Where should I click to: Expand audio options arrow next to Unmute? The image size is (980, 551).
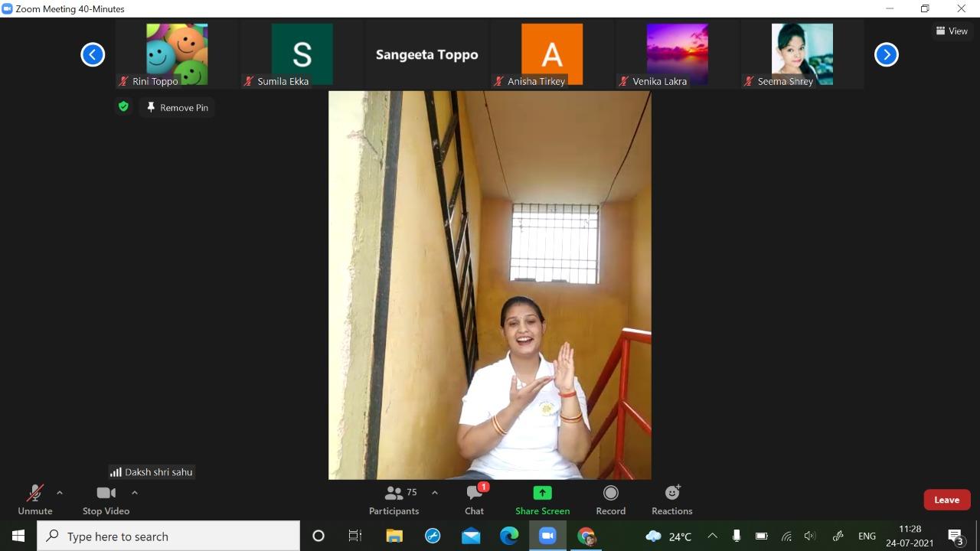coord(60,493)
